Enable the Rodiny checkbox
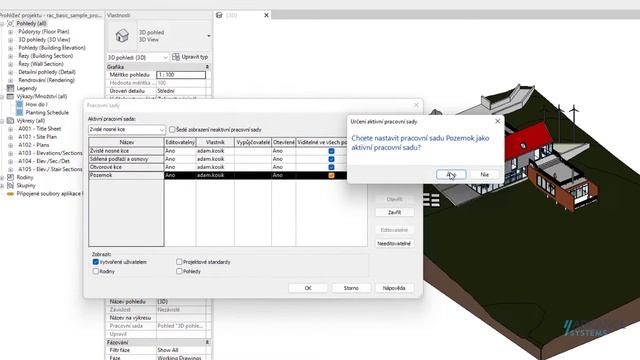 tap(96, 271)
